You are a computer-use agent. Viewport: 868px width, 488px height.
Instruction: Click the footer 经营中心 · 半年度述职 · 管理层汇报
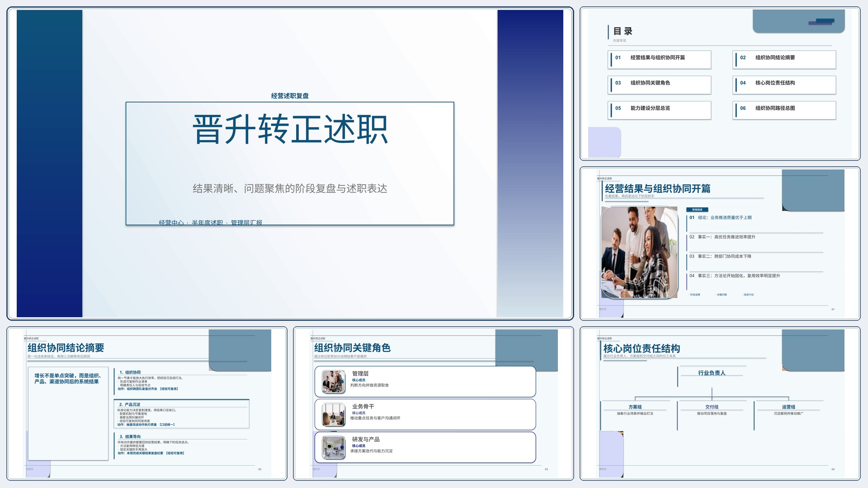[x=210, y=222]
